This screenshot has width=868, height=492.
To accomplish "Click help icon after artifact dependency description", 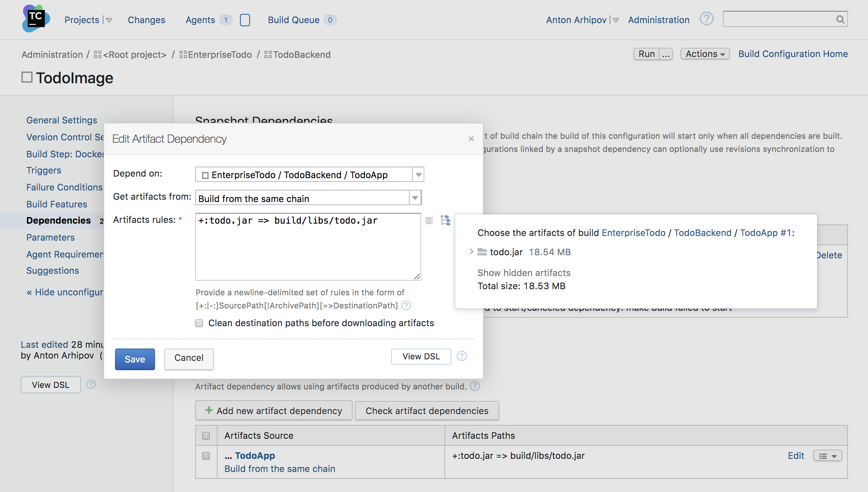I will (x=475, y=386).
